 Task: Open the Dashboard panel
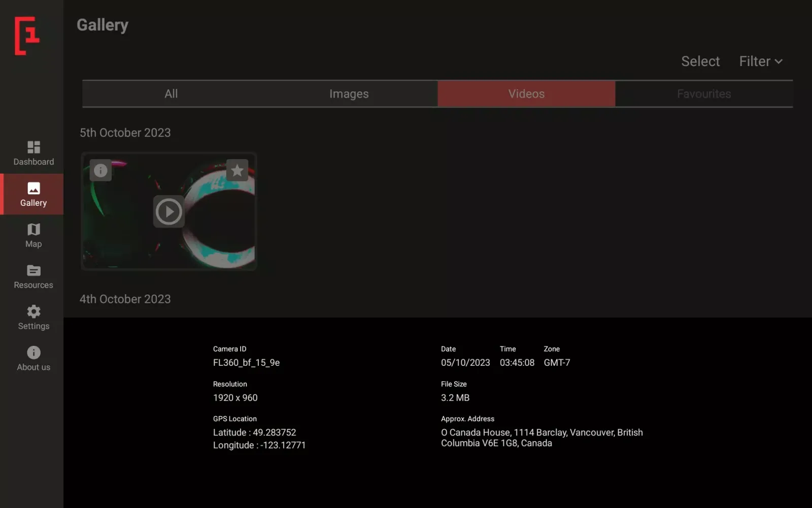(33, 152)
